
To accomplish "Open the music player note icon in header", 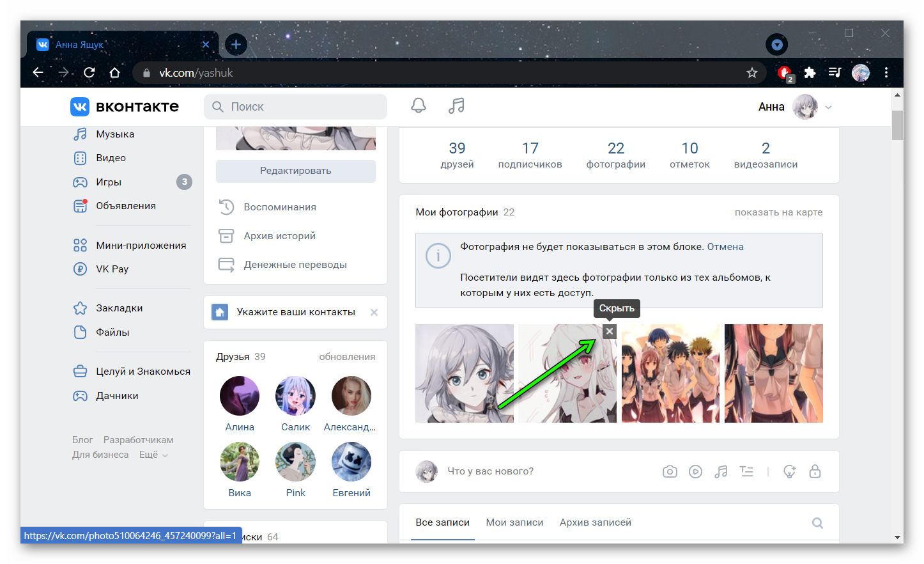I will click(456, 106).
